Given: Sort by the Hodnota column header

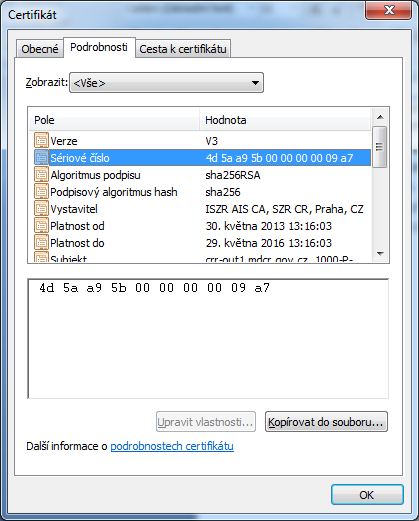Looking at the screenshot, I should click(285, 120).
